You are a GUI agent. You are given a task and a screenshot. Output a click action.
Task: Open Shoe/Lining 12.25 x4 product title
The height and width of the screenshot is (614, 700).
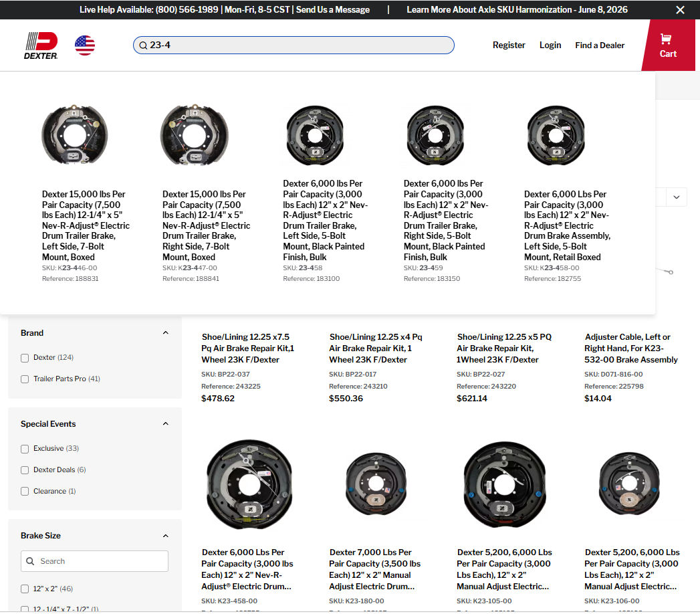click(376, 348)
